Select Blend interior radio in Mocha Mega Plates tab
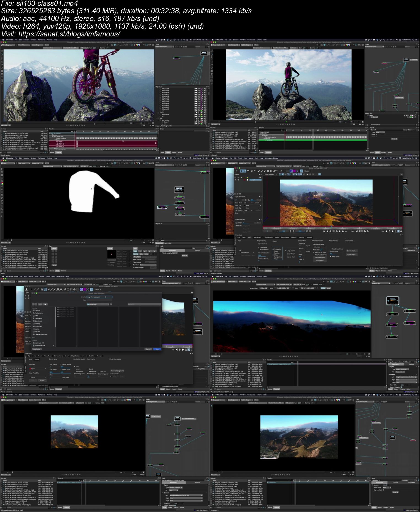Image resolution: width=420 pixels, height=512 pixels. [88, 369]
